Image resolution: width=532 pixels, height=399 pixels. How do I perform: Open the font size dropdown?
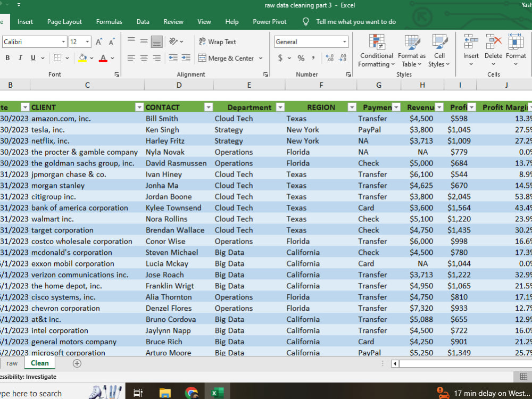[x=88, y=41]
